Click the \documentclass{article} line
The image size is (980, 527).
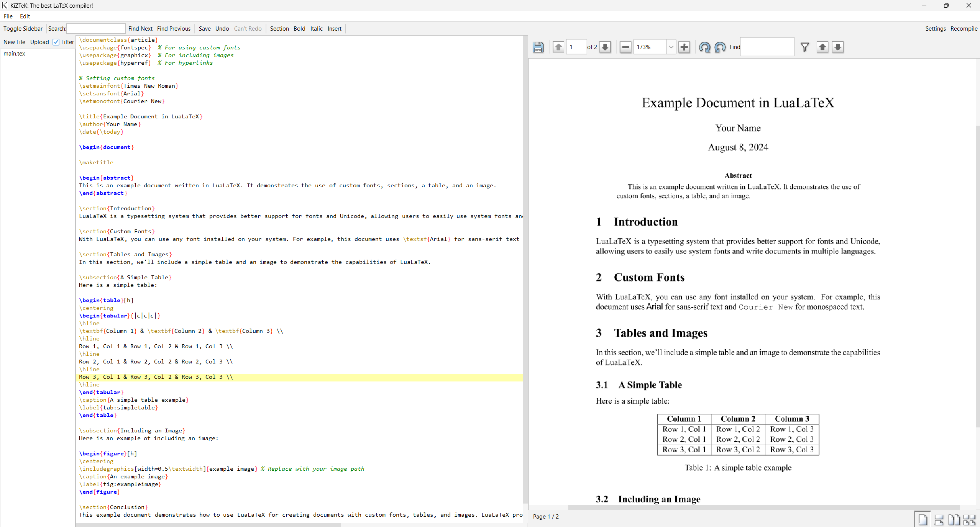point(118,40)
